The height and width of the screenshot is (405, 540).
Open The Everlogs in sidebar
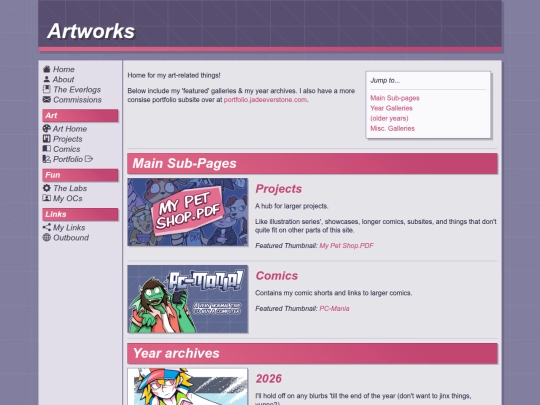coord(77,90)
